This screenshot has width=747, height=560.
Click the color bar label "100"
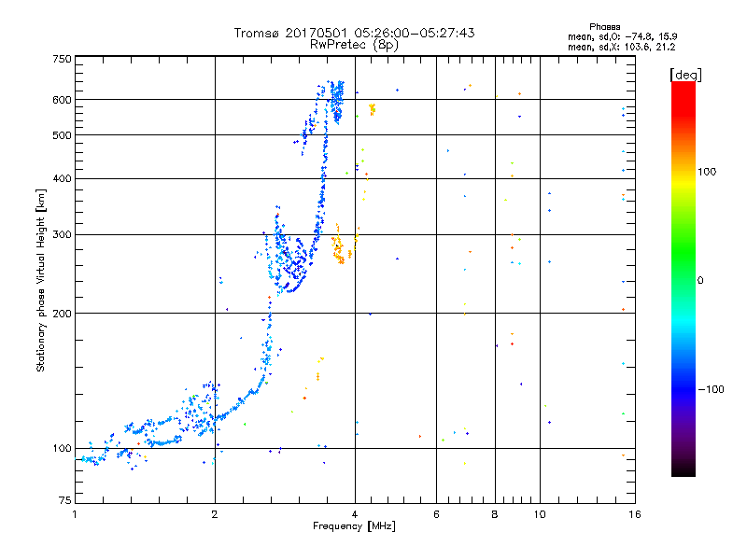707,172
